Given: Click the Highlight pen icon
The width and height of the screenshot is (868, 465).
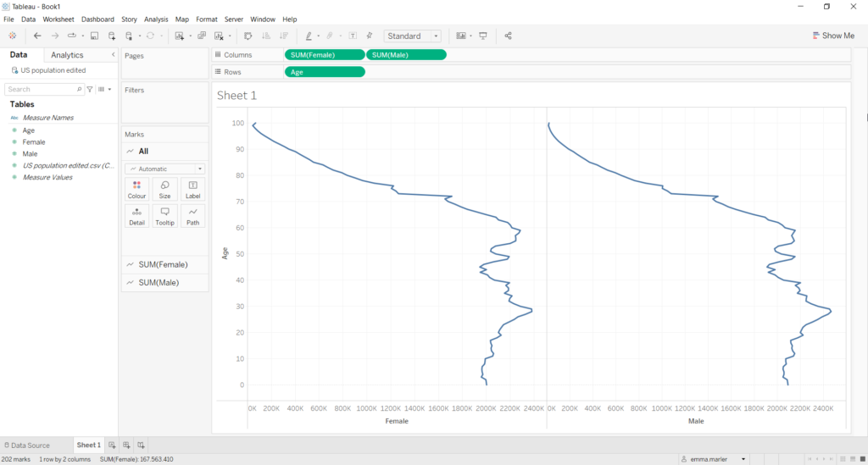Looking at the screenshot, I should click(x=309, y=36).
